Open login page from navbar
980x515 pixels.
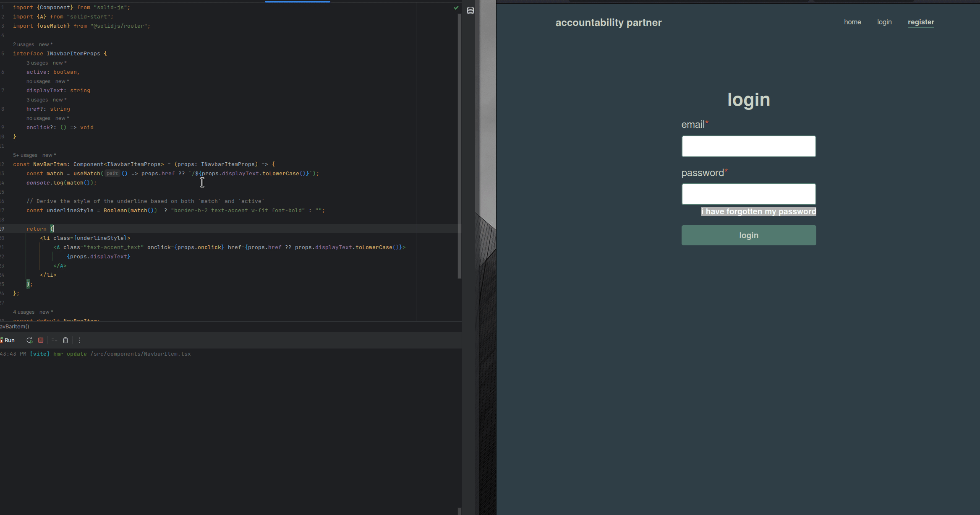coord(884,22)
